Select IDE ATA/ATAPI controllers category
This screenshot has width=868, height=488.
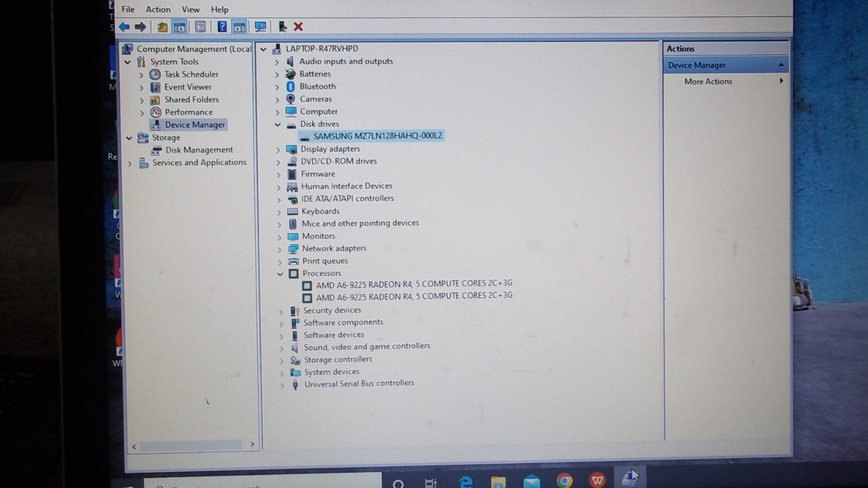click(x=347, y=198)
